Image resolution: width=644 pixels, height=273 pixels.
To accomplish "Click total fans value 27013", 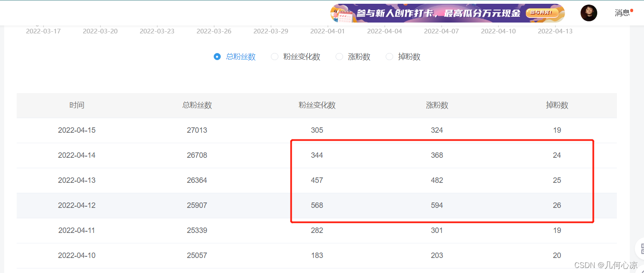I will [x=197, y=130].
